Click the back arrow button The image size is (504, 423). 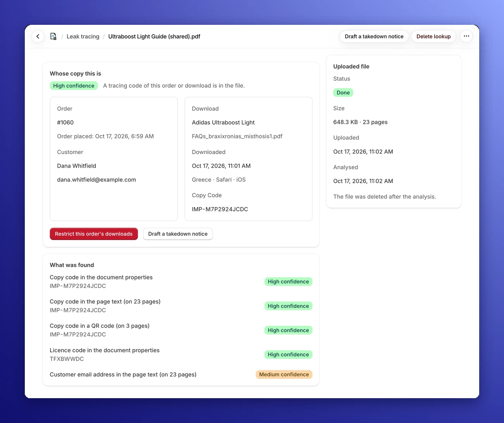[38, 36]
